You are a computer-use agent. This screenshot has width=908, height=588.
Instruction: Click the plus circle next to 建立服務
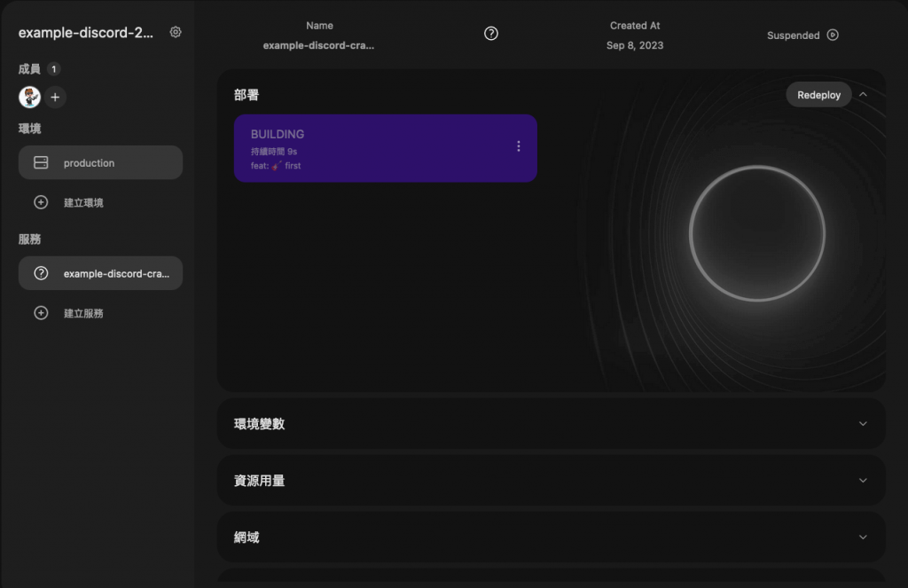pos(41,313)
